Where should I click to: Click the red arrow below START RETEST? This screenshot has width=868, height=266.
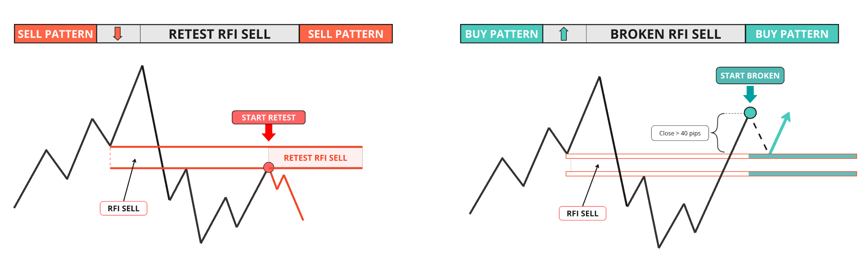tap(269, 133)
